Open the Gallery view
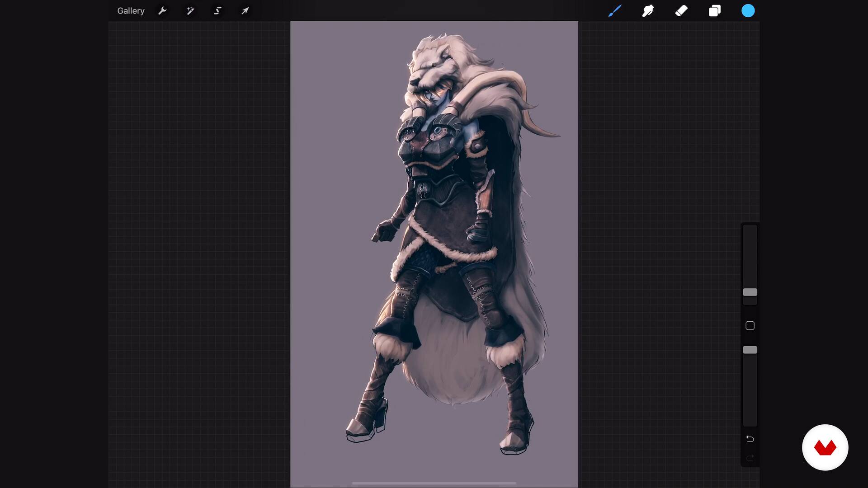Viewport: 868px width, 488px height. click(131, 11)
